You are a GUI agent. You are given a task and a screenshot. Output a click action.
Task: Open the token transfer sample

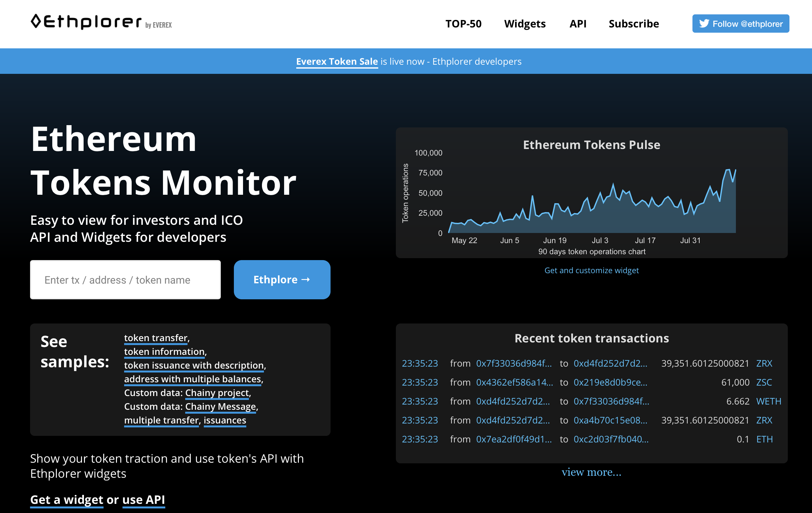tap(155, 338)
